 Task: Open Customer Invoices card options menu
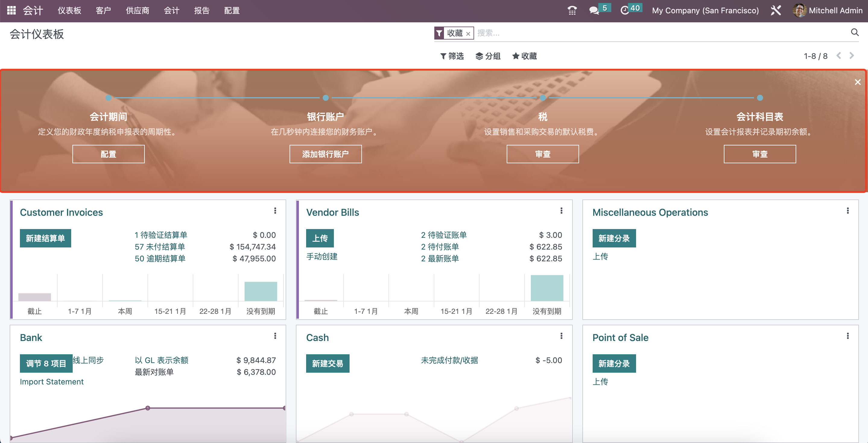(x=275, y=211)
